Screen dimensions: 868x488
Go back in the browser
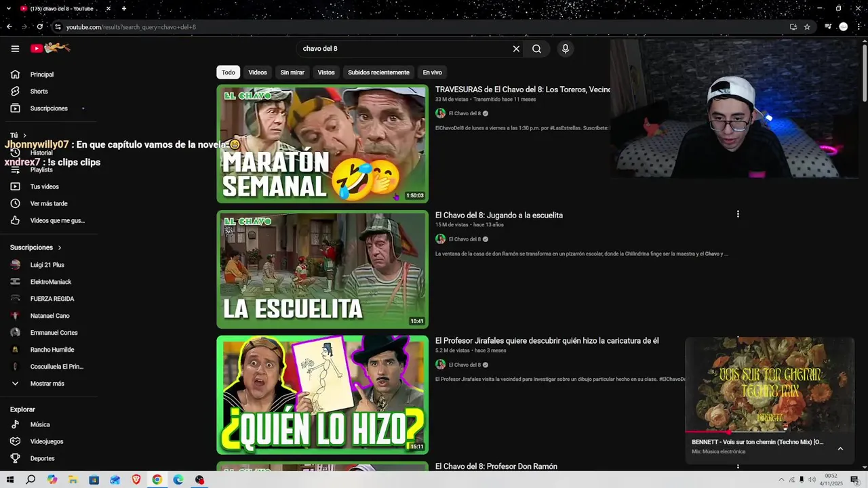tap(9, 27)
